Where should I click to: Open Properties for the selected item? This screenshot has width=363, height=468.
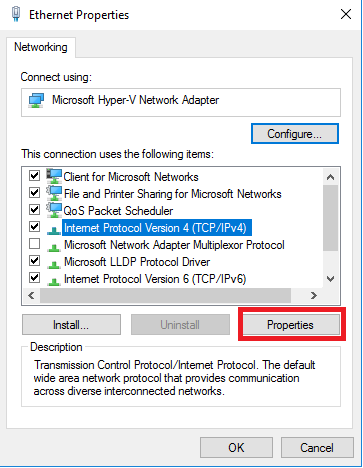pos(290,325)
